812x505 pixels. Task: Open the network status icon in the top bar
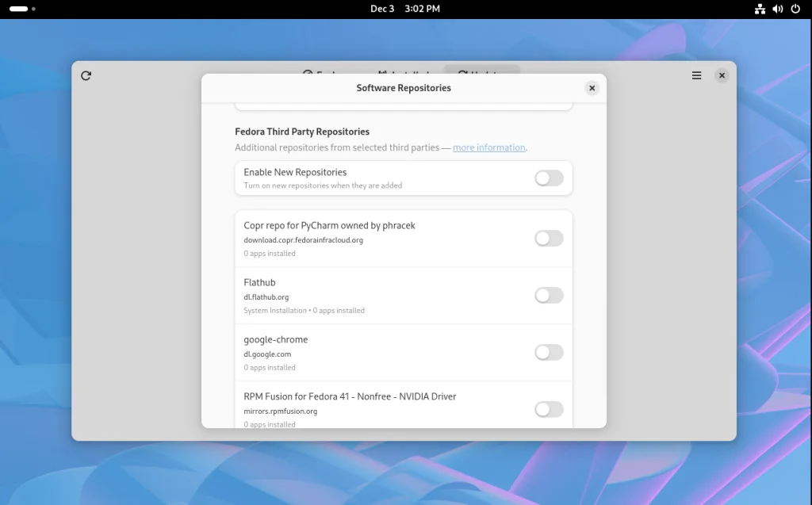pos(760,9)
